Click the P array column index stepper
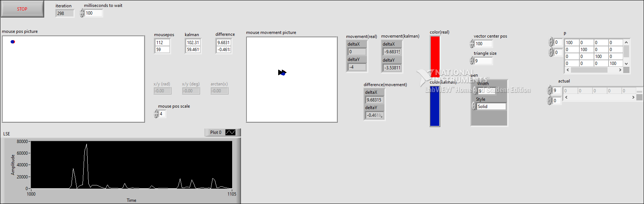This screenshot has width=644, height=204. click(x=551, y=53)
